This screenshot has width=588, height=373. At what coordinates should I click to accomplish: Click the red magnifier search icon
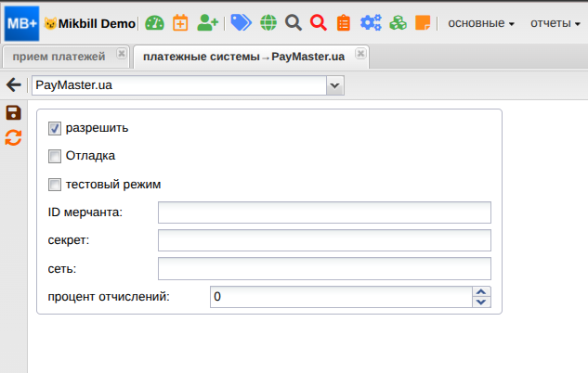point(319,23)
